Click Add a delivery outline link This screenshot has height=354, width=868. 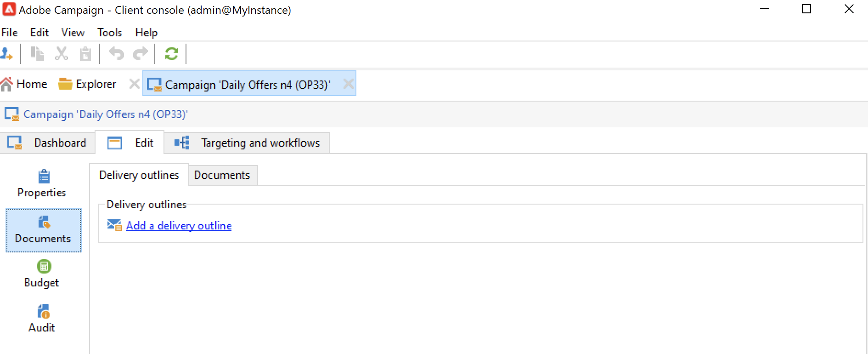pyautogui.click(x=179, y=226)
